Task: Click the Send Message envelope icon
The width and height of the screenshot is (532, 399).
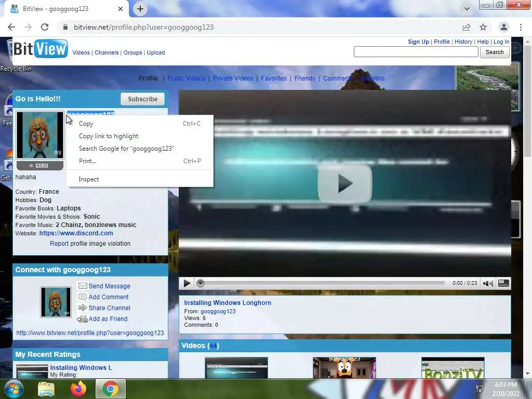Action: (83, 286)
